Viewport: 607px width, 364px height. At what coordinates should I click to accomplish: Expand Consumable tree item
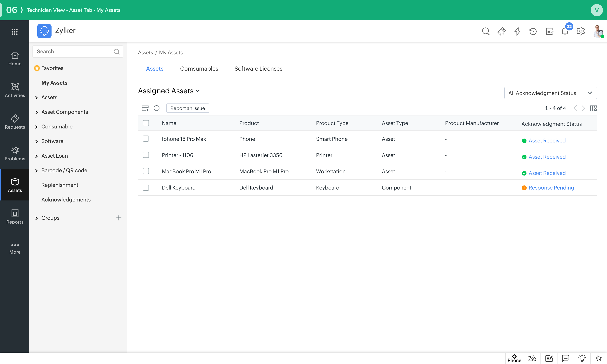point(37,127)
